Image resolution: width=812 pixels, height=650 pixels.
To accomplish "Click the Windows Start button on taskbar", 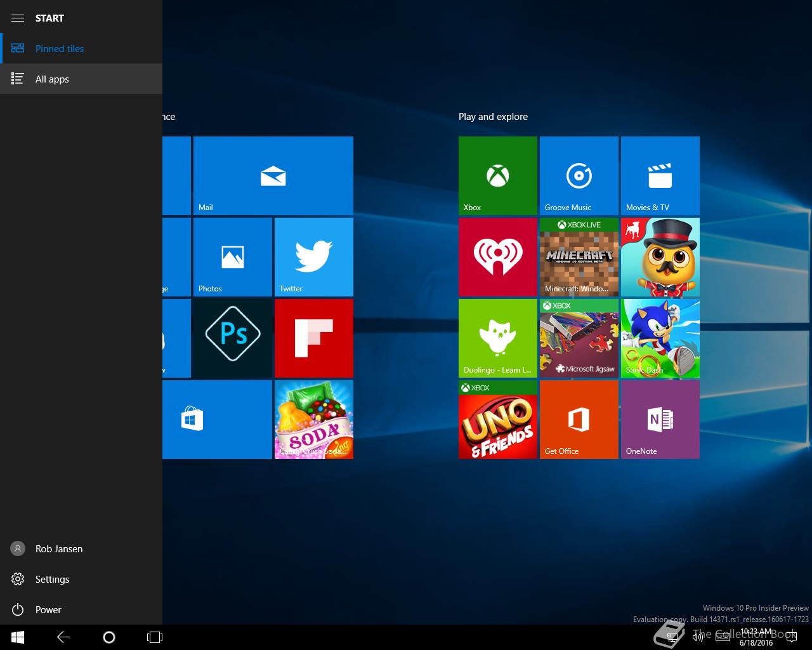I will click(x=18, y=637).
